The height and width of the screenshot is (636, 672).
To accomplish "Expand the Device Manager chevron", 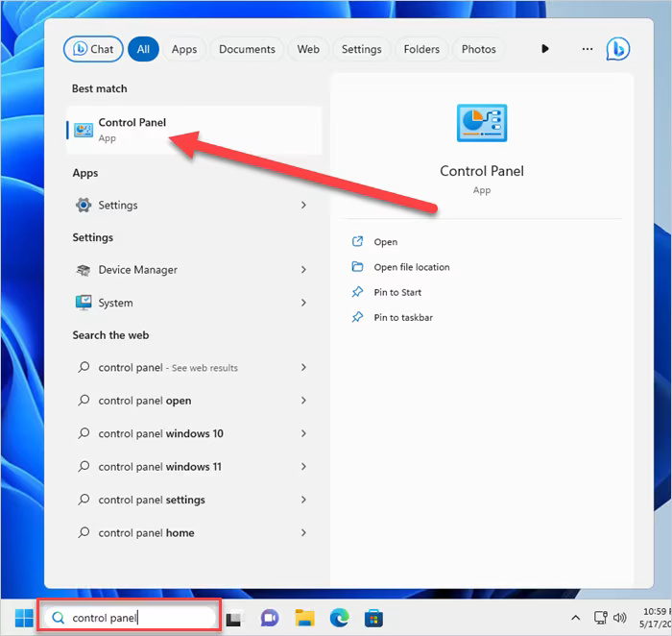I will coord(303,270).
